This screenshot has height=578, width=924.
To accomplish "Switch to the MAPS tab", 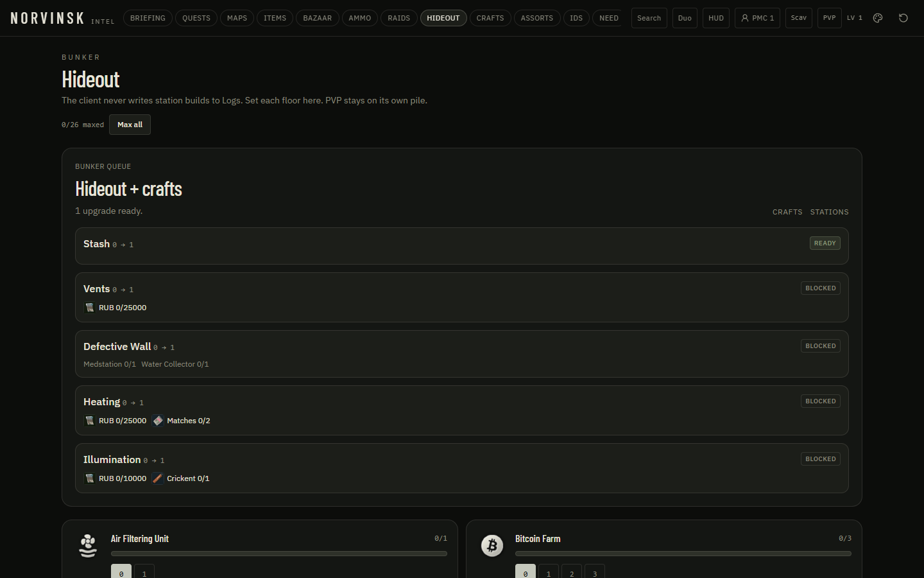I will 237,18.
